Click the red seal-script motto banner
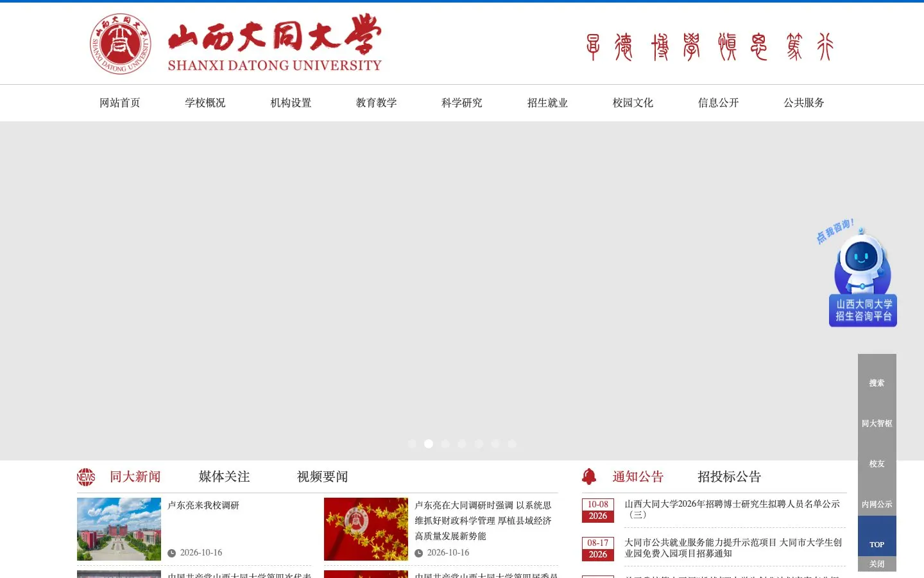This screenshot has width=924, height=578. click(x=710, y=47)
